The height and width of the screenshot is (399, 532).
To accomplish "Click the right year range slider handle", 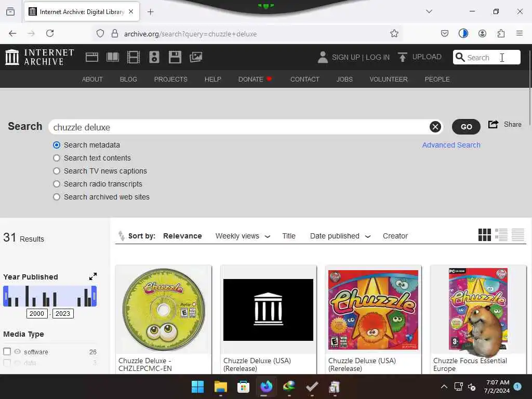I will pos(95,296).
